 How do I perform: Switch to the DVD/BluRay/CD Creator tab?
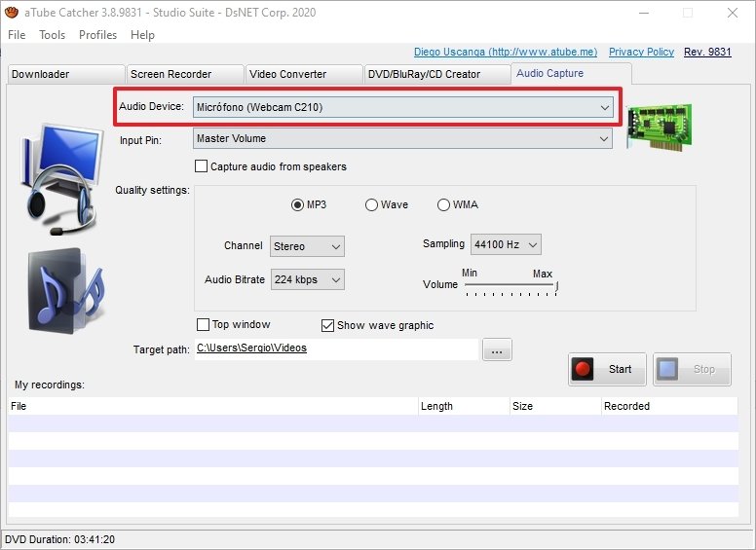point(436,74)
